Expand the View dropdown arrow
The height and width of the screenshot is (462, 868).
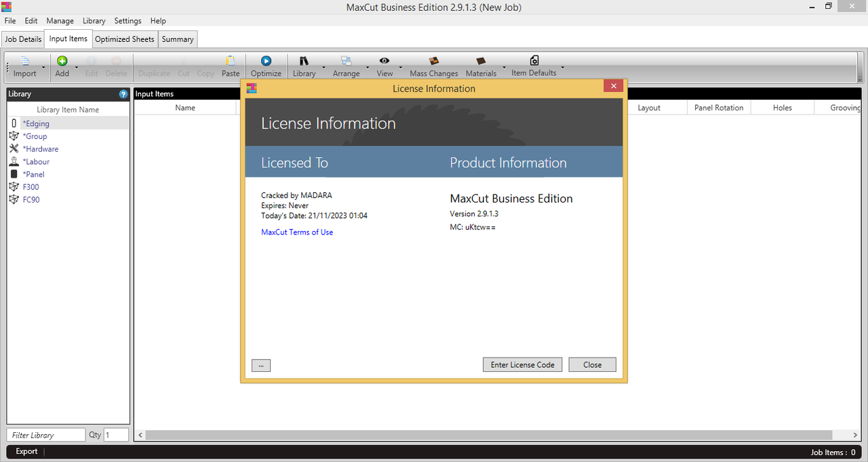tap(401, 68)
